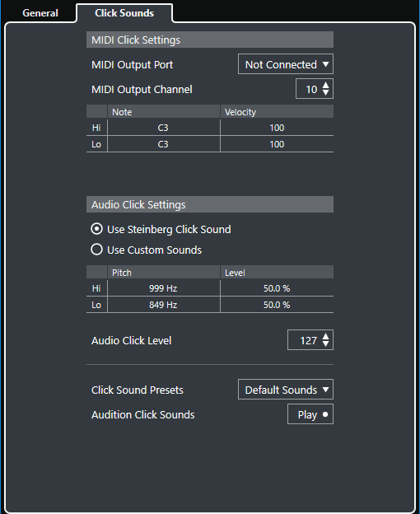Select Use Custom Sounds radio button
Viewport: 420px width, 514px height.
point(96,250)
